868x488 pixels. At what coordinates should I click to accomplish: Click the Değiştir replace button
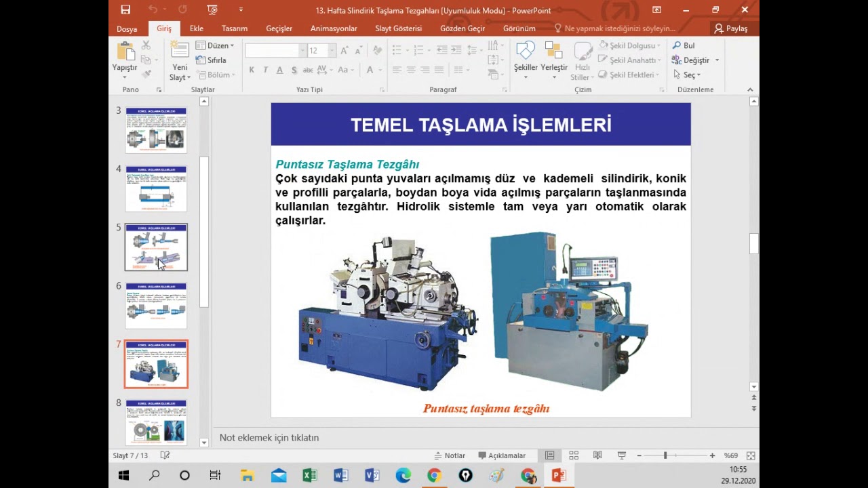696,60
